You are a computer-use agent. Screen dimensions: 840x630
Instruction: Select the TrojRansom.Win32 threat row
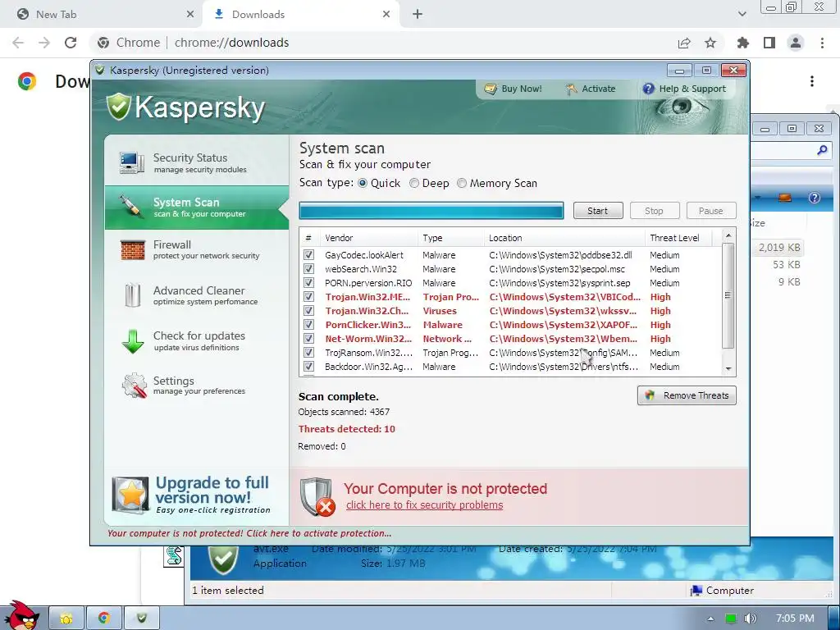pyautogui.click(x=512, y=353)
